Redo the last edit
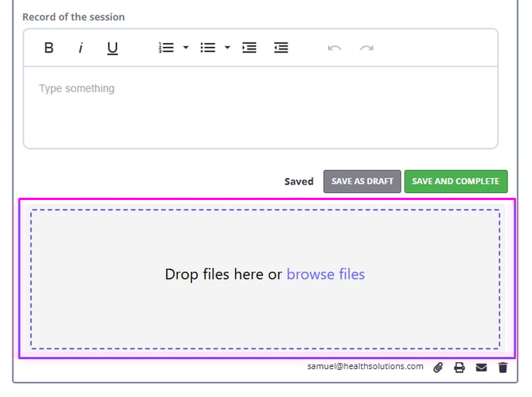 [367, 48]
